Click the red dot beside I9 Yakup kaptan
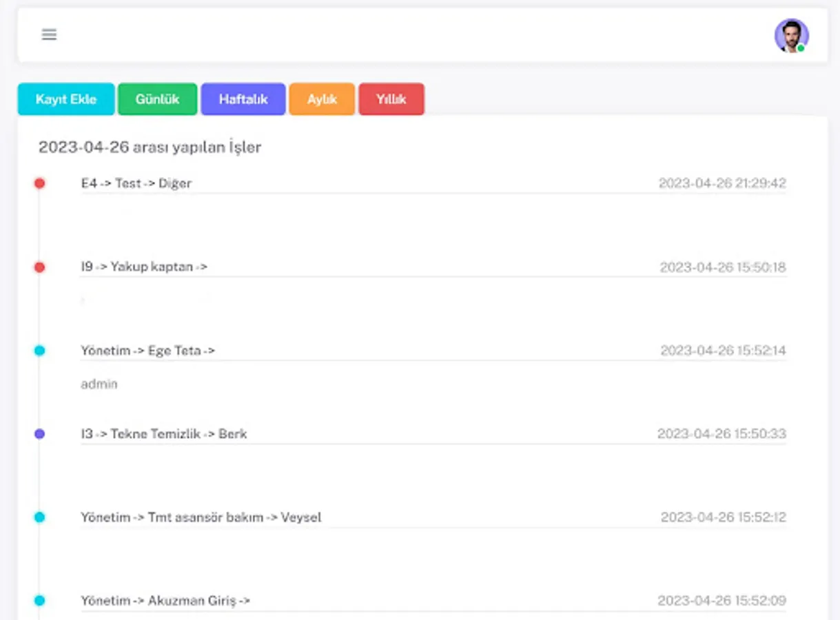 [39, 267]
